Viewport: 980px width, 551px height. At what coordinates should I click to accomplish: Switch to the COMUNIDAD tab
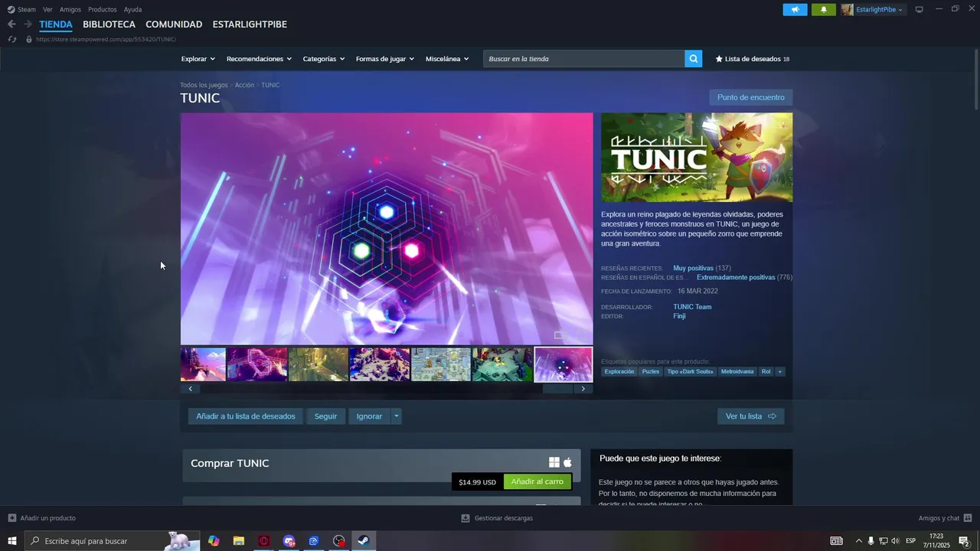pos(174,24)
